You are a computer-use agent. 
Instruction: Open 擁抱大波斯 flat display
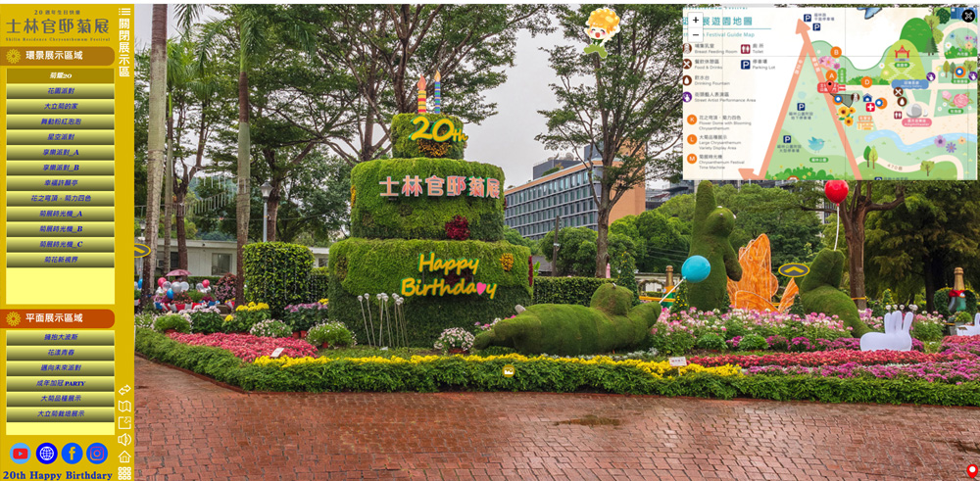61,337
